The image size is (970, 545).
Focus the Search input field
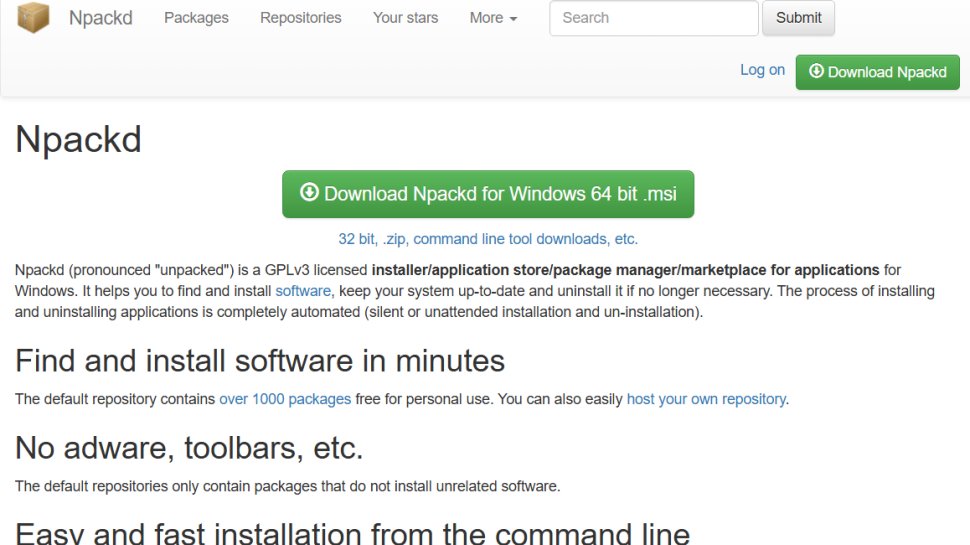pyautogui.click(x=654, y=18)
